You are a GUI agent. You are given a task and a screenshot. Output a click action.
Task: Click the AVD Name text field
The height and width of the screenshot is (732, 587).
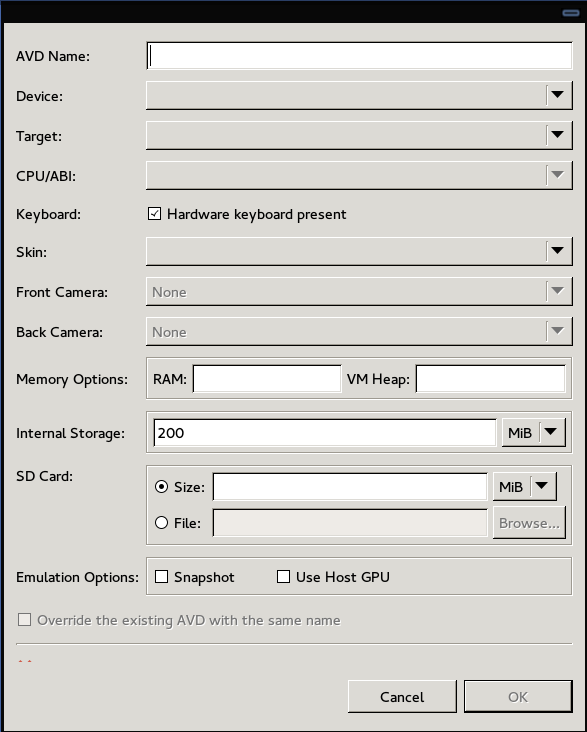(x=359, y=56)
